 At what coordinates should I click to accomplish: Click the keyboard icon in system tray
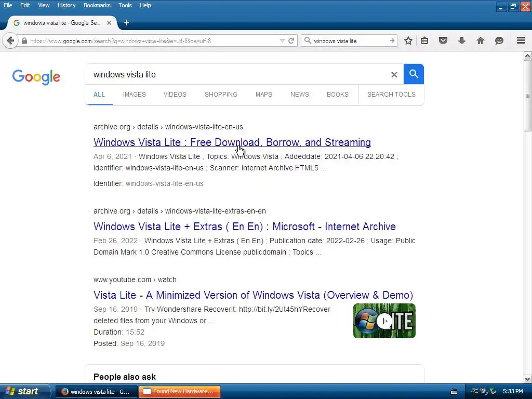(454, 392)
